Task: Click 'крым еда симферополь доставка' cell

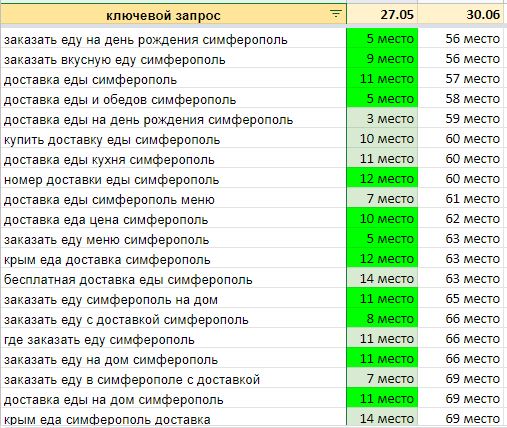Action: coord(173,418)
